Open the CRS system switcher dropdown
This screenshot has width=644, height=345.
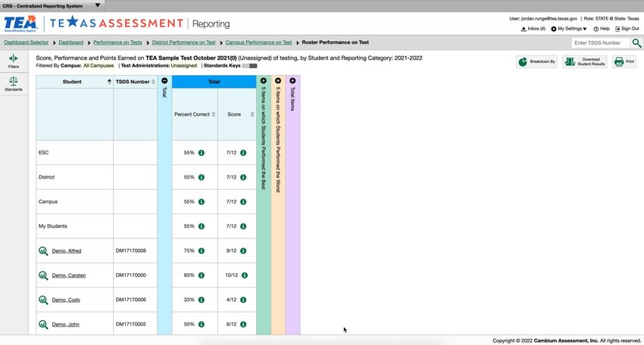[x=97, y=5]
